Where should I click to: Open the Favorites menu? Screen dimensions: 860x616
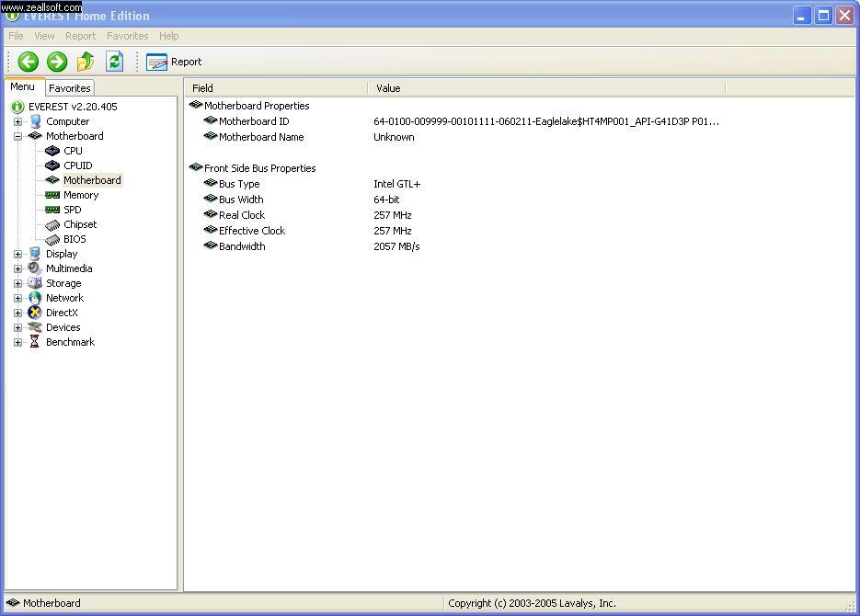[x=128, y=36]
